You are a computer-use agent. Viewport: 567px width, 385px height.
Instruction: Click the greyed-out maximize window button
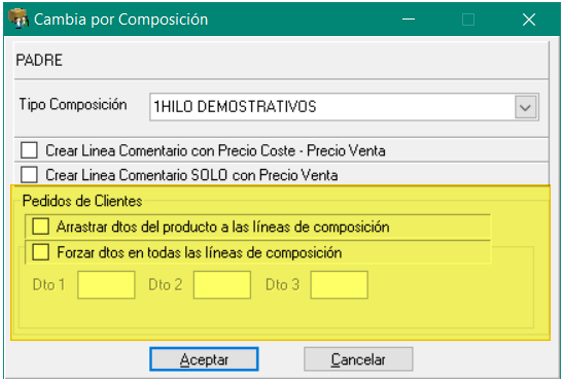(468, 20)
